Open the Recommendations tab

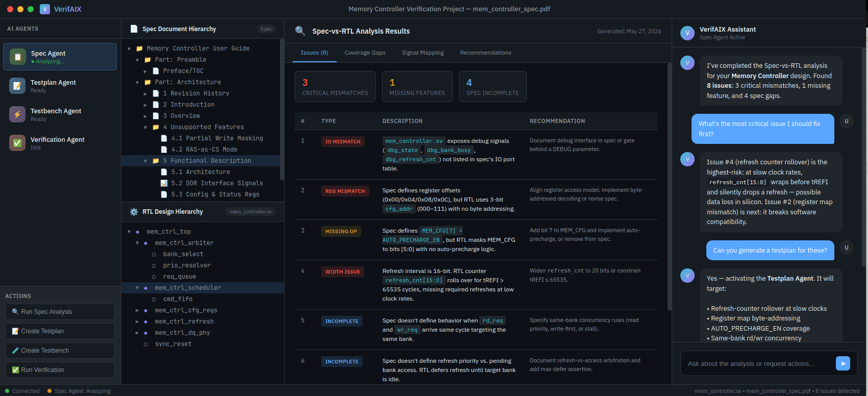(x=486, y=53)
